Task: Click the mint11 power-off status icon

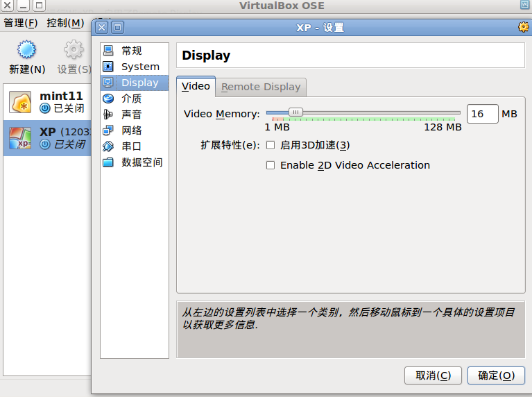Action: (45, 108)
